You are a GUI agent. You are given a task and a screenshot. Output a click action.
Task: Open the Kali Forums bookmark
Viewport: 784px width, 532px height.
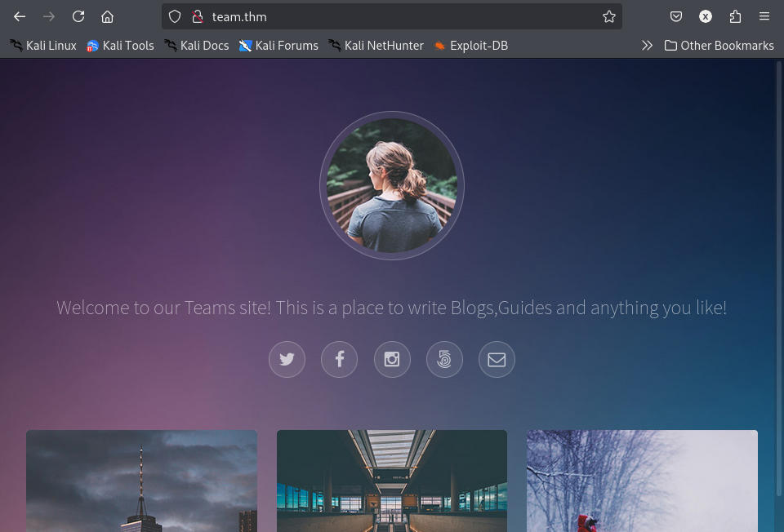click(278, 46)
